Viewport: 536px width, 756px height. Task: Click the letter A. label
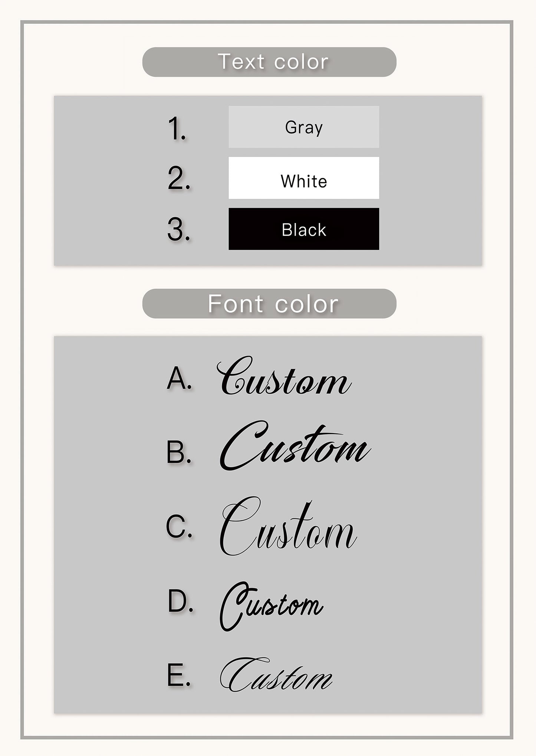[x=180, y=378]
